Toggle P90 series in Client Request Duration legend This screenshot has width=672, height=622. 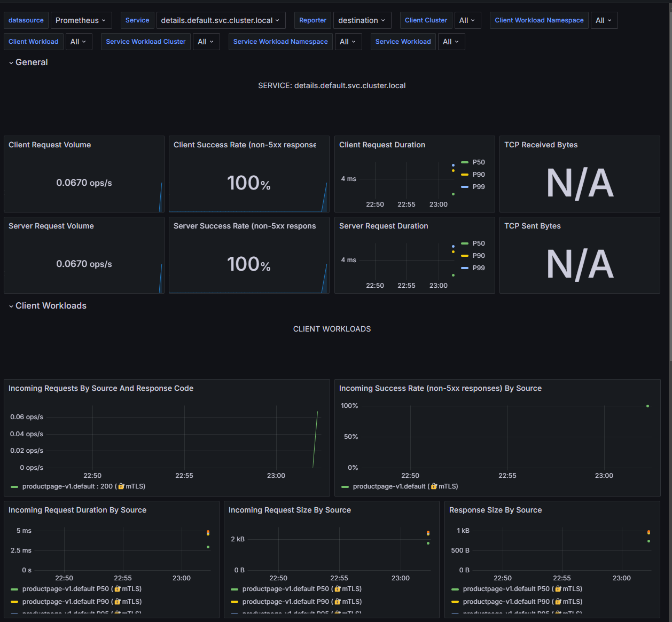click(x=478, y=175)
